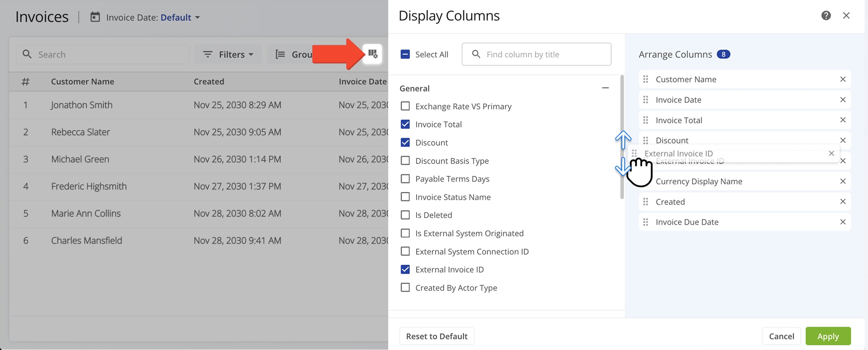Click the Currency Display Name arranged item
This screenshot has height=350, width=868.
point(745,181)
